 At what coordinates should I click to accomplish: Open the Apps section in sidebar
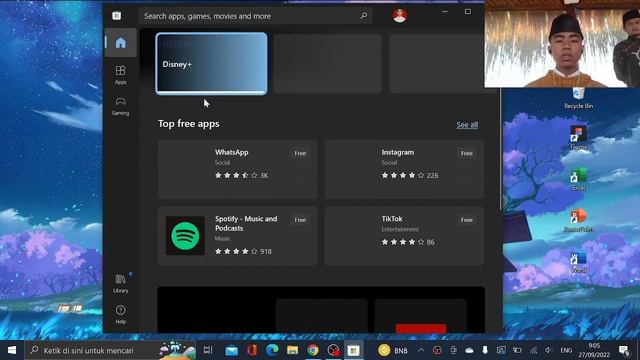pos(120,75)
